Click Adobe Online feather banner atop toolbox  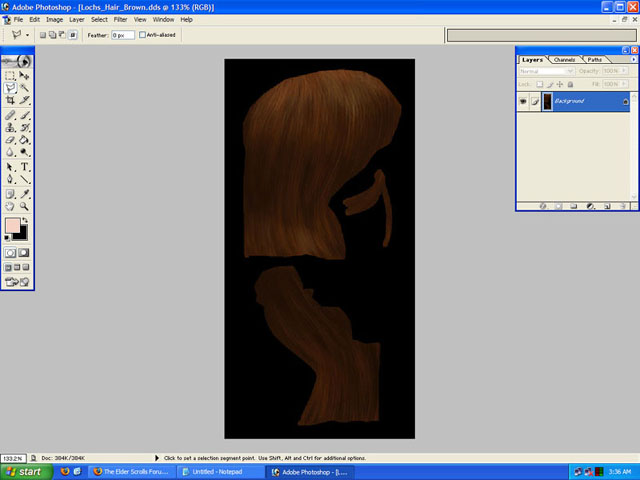tap(17, 62)
